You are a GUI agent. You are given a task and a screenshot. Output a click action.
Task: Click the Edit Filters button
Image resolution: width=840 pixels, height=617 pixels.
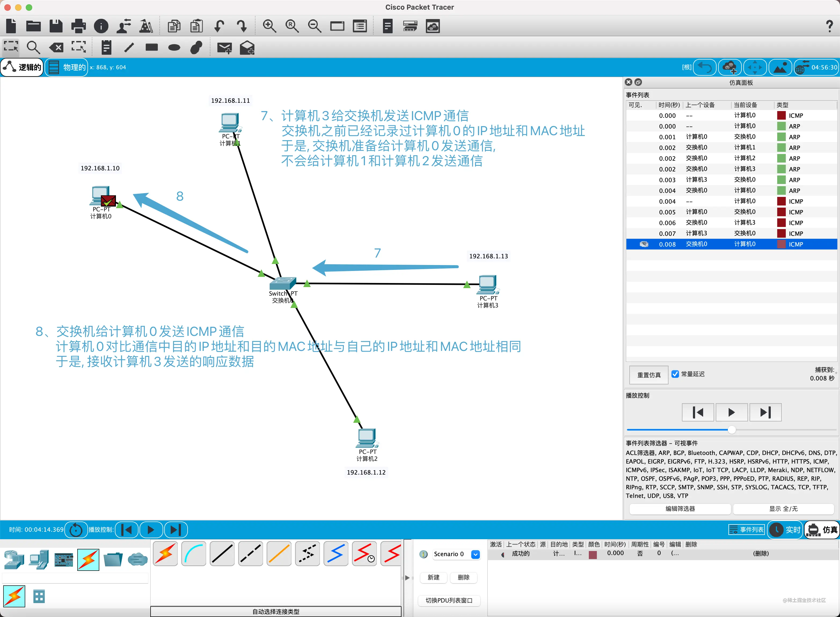pyautogui.click(x=680, y=509)
